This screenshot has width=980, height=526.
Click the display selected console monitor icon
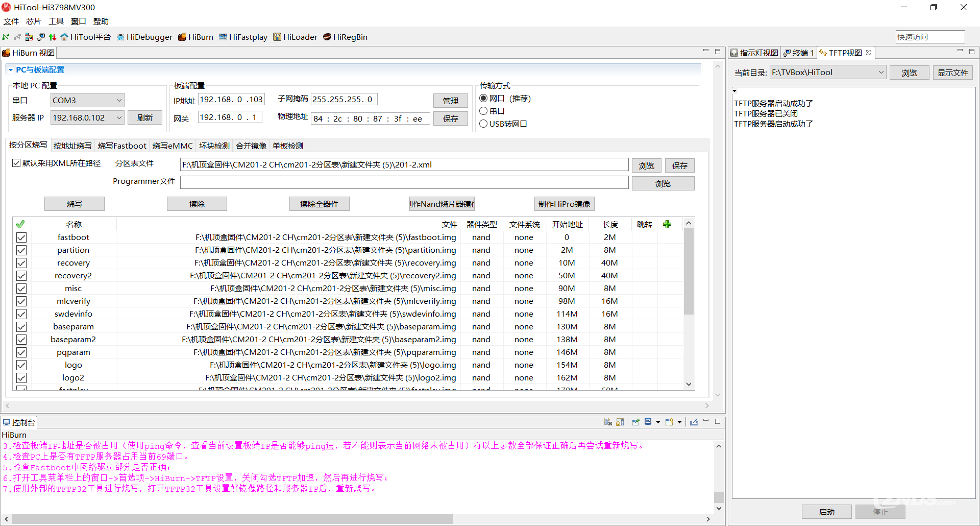coord(648,422)
